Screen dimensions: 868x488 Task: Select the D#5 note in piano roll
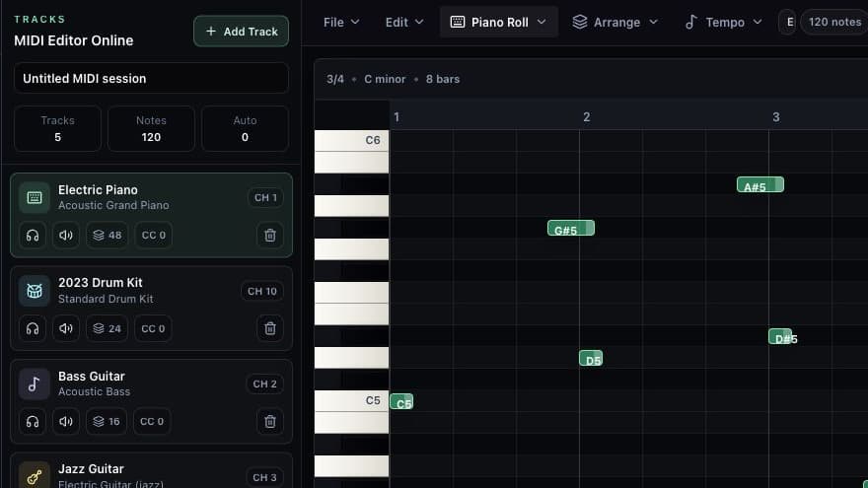[780, 336]
